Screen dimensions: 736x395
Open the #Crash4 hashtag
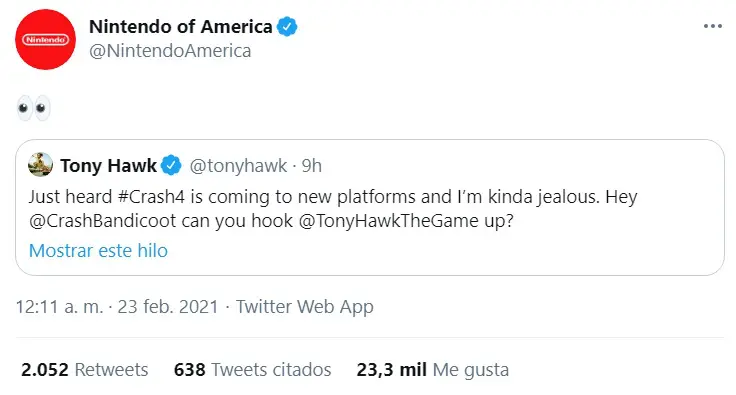tap(151, 197)
